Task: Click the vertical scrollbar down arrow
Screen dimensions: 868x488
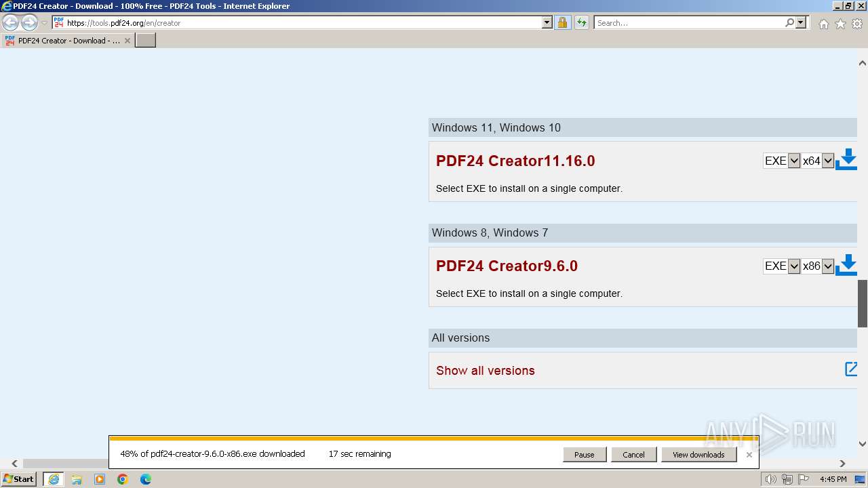Action: 863,444
